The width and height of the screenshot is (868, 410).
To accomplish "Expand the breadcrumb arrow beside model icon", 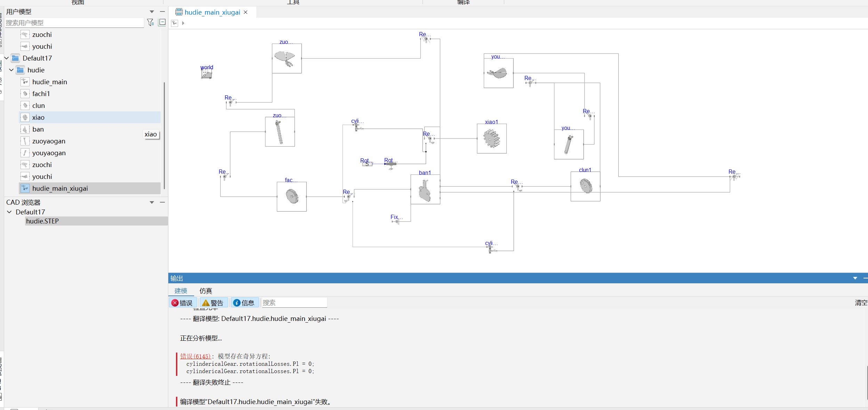I will 183,23.
